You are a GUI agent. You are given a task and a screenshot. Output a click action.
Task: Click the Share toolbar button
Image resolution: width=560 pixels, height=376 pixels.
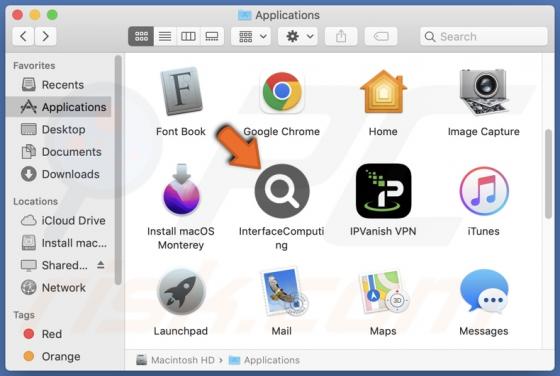click(x=341, y=36)
